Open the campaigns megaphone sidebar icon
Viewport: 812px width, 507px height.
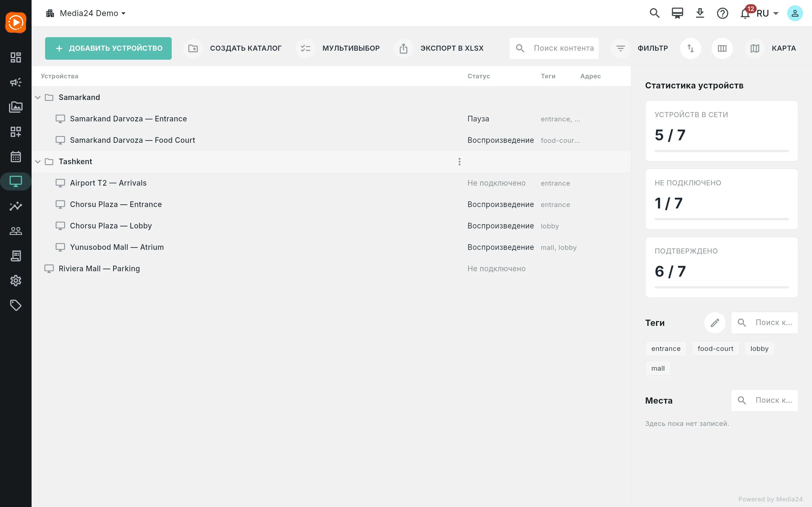[x=16, y=82]
